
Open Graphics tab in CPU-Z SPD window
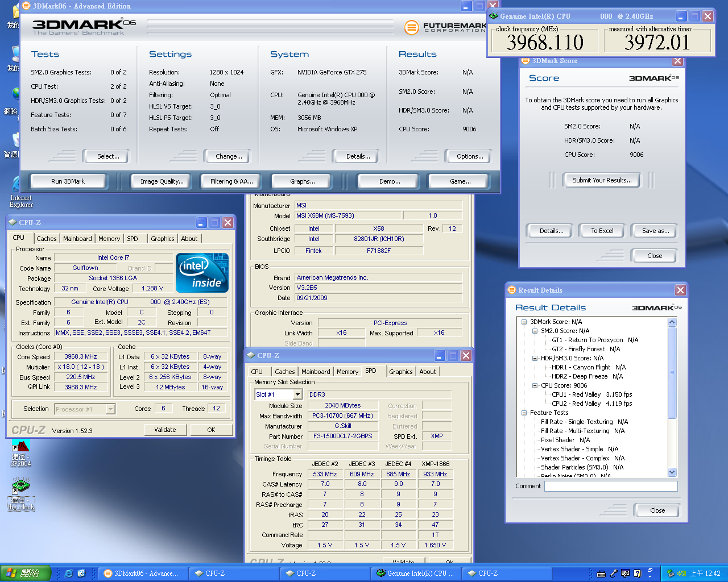401,372
